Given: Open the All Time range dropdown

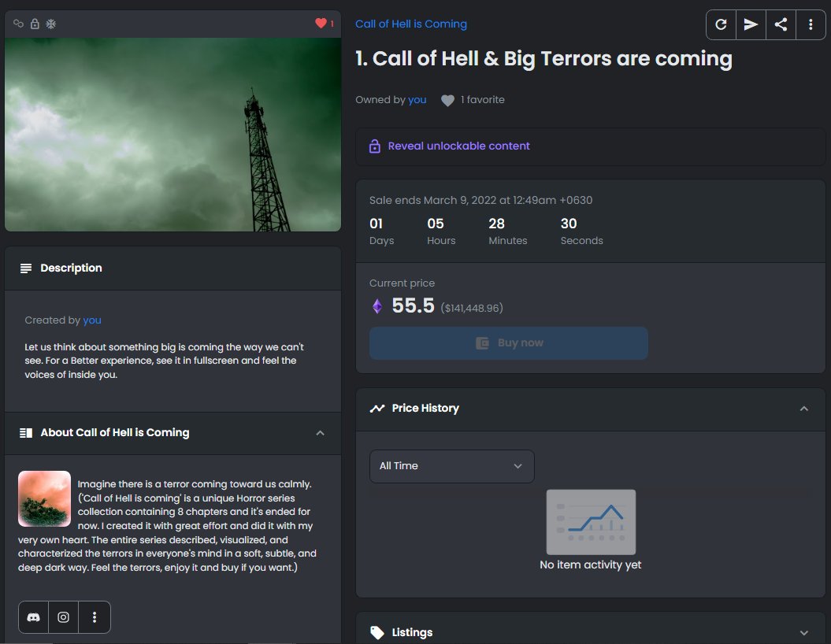Looking at the screenshot, I should [x=451, y=466].
